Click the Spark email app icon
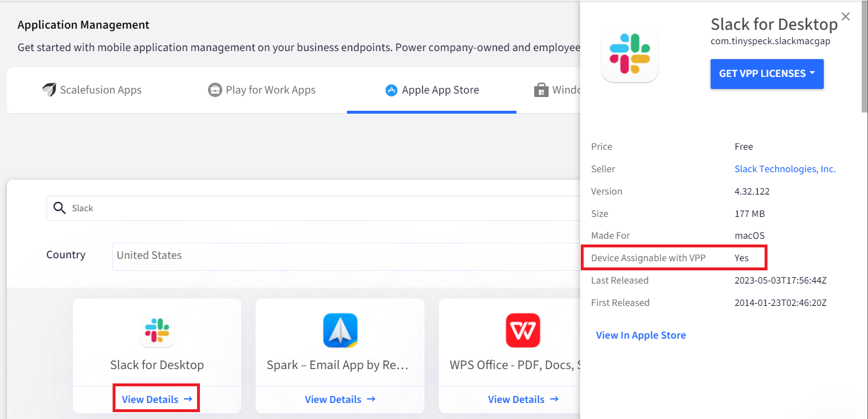Screen dimensions: 868x419 pyautogui.click(x=340, y=331)
